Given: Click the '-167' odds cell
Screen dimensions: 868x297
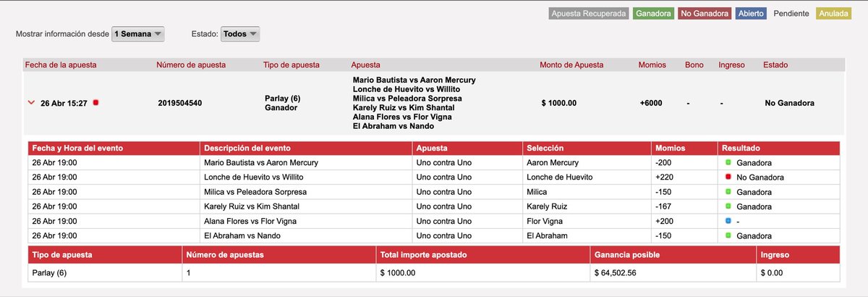Looking at the screenshot, I should pos(664,206).
